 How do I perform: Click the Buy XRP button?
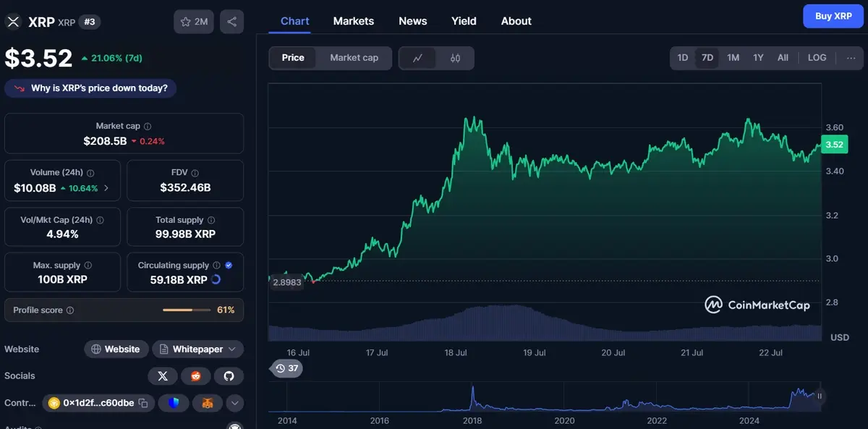pos(833,16)
